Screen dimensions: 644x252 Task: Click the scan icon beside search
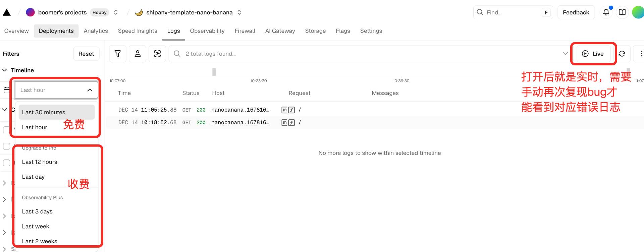pos(157,54)
